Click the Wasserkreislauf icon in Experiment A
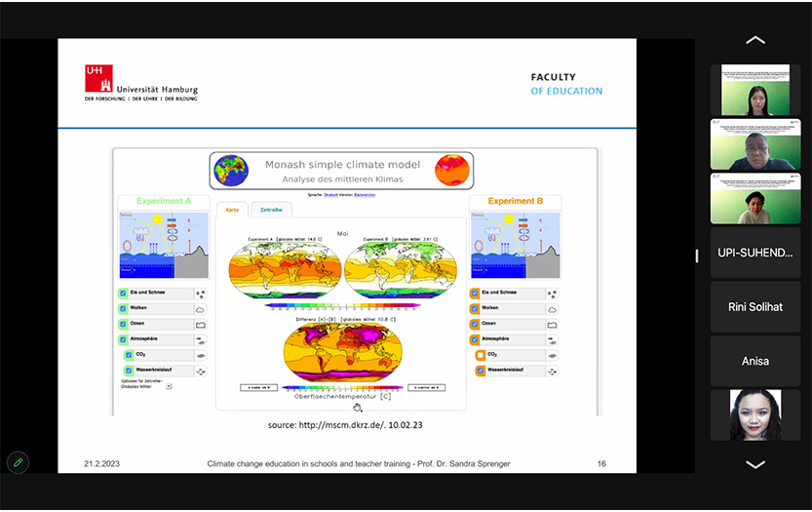This screenshot has height=512, width=812. point(201,371)
